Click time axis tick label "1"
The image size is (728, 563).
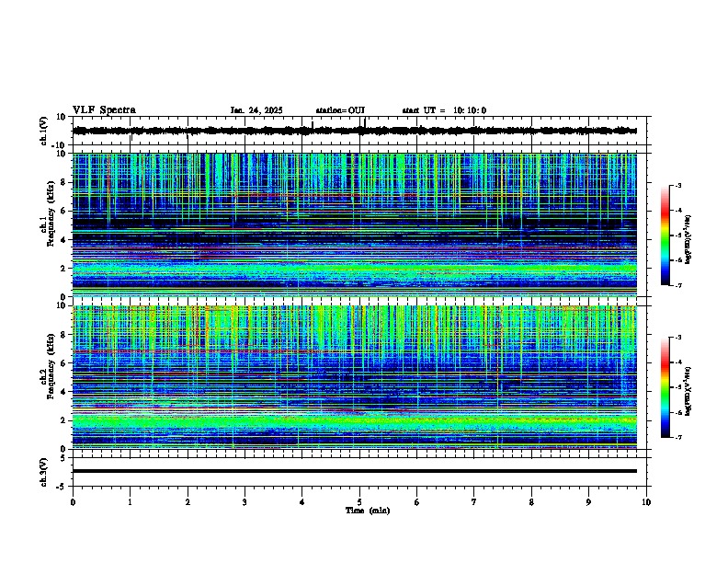pos(130,502)
